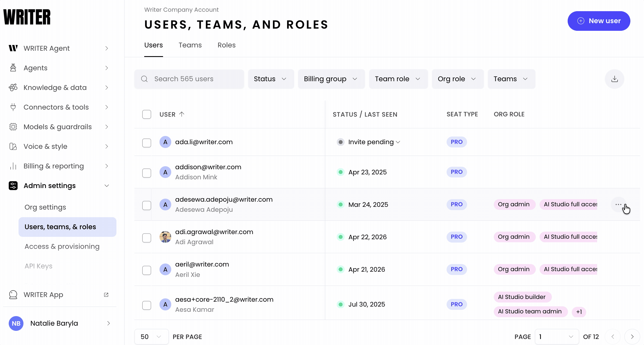Screen dimensions: 644x345
Task: Click the Knowledge & data icon
Action: 13,87
